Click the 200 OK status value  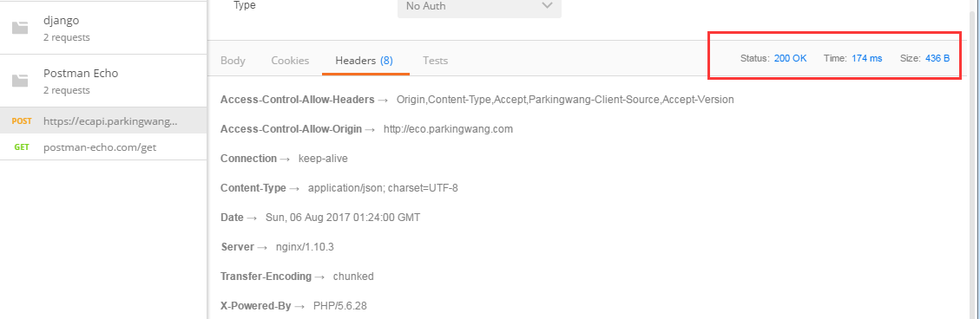[790, 58]
